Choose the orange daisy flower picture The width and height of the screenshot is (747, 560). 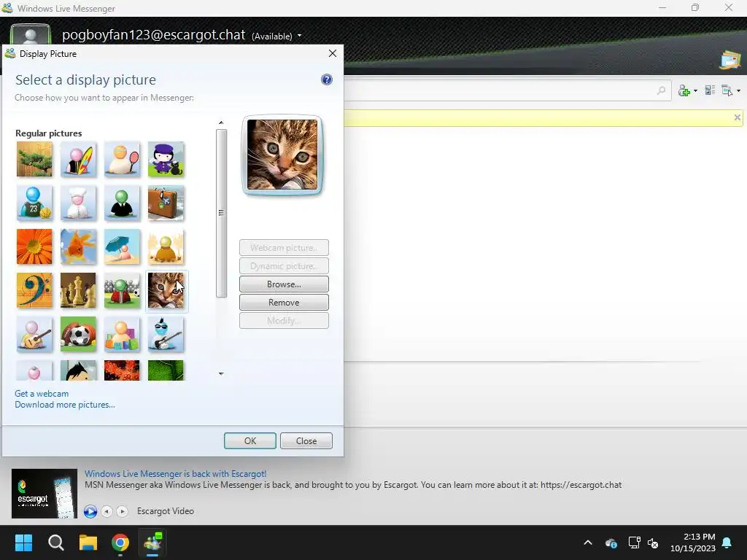(34, 246)
